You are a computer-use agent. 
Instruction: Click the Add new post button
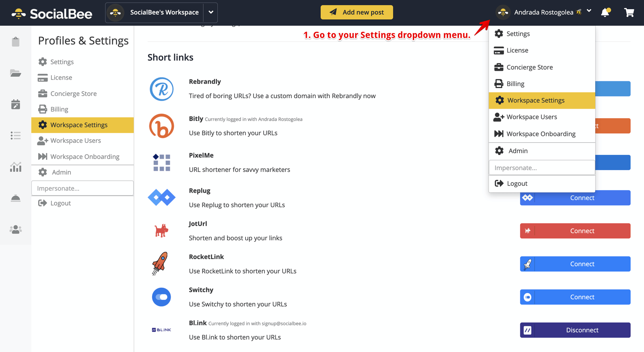pos(357,12)
